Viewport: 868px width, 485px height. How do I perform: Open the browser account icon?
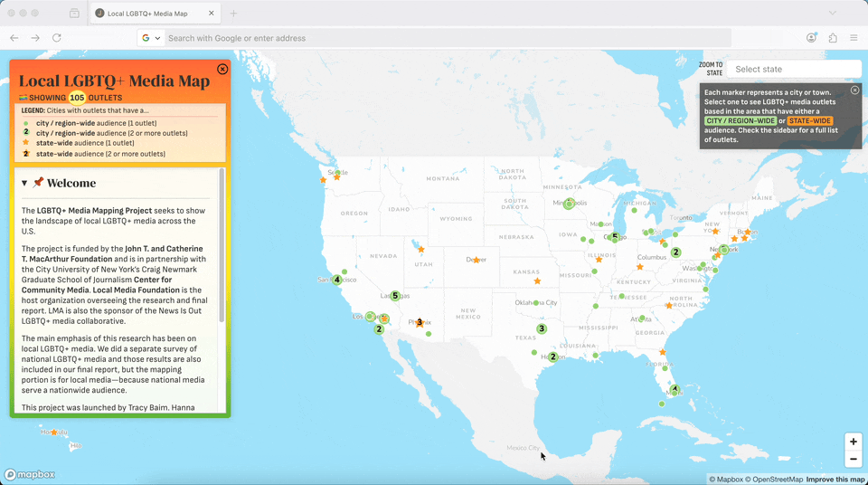tap(812, 38)
